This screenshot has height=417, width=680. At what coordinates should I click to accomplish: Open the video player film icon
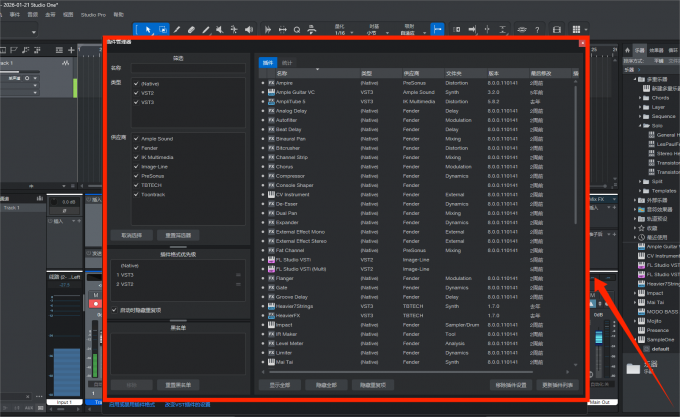(x=557, y=29)
